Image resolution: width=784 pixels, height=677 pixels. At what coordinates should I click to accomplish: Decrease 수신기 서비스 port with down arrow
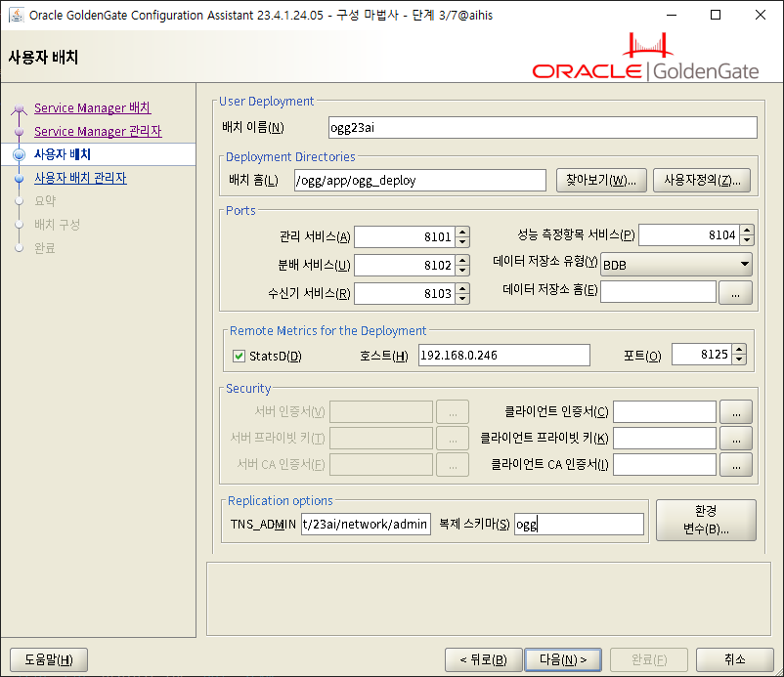click(x=463, y=299)
